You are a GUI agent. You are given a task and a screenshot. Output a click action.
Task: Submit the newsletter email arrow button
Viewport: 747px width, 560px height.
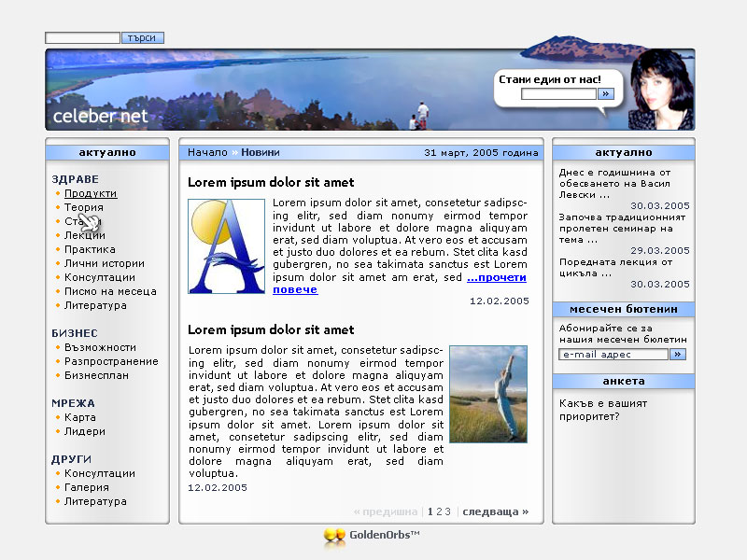678,355
